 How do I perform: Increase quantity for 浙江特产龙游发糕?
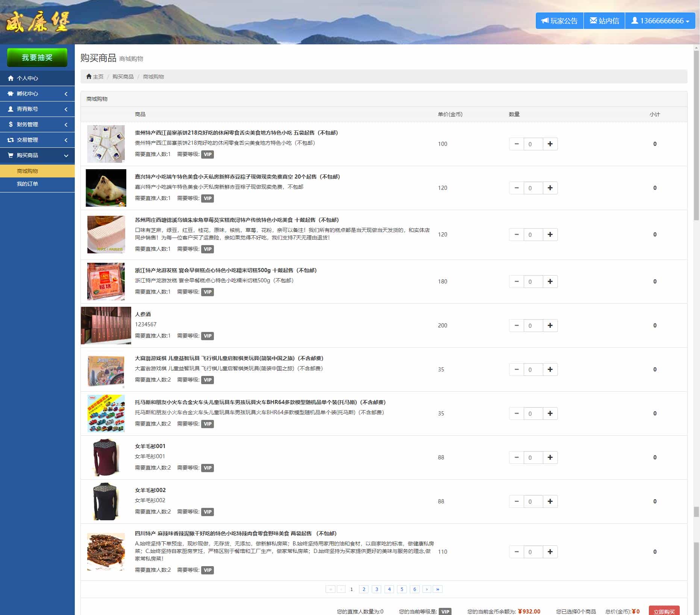[550, 282]
